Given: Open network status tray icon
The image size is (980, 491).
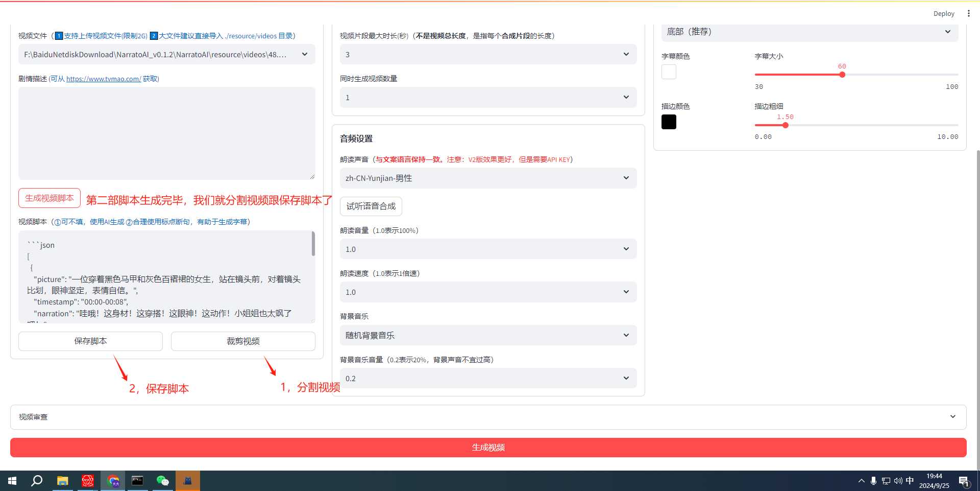Looking at the screenshot, I should 886,481.
